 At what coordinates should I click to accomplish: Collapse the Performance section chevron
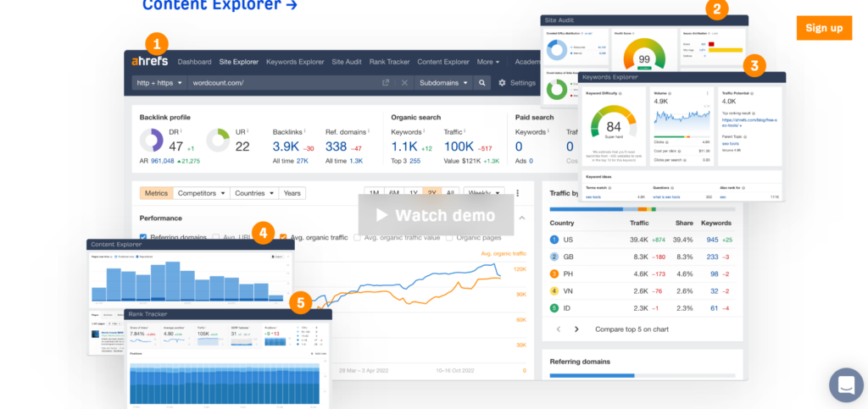[522, 218]
